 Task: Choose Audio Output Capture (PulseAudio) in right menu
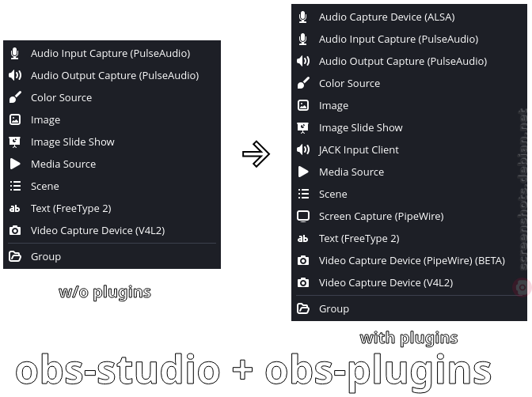coord(409,61)
